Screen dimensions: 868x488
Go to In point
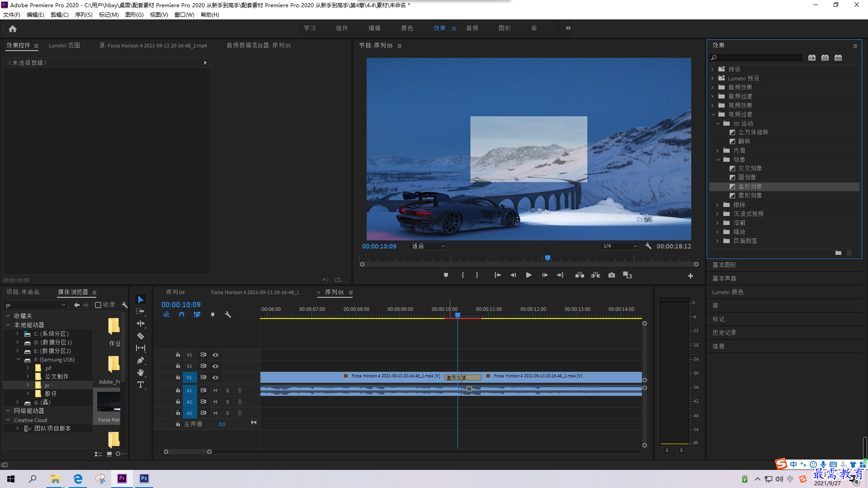coord(497,275)
